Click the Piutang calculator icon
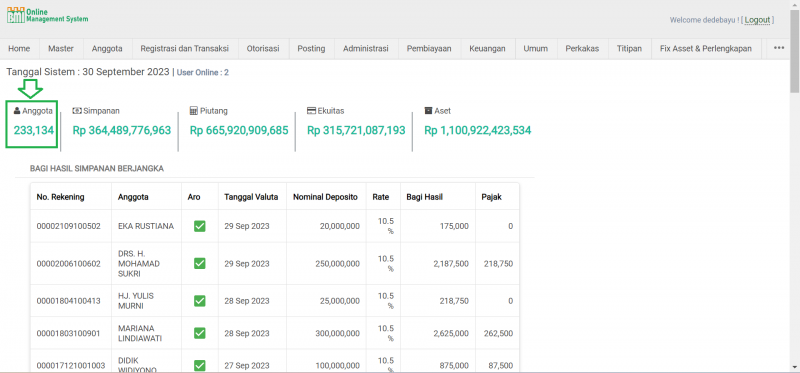 193,111
